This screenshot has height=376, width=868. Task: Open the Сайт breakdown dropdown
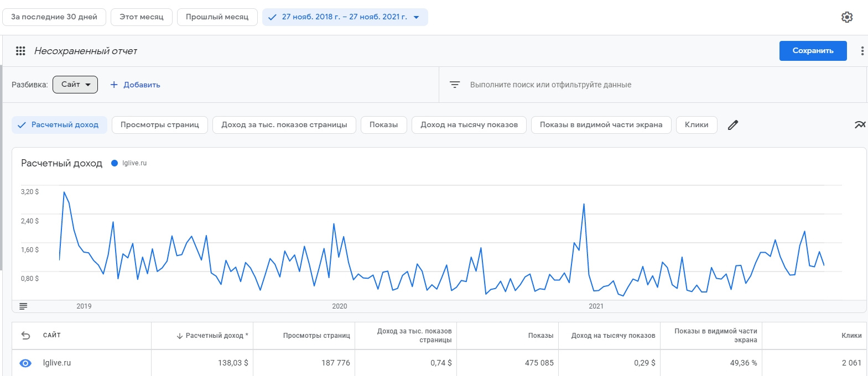click(x=75, y=85)
